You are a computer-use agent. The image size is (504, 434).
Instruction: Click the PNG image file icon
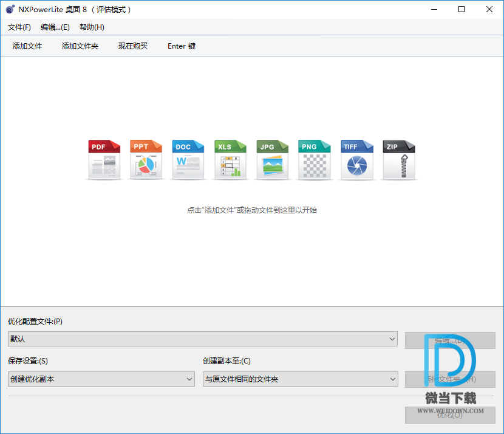pos(315,160)
